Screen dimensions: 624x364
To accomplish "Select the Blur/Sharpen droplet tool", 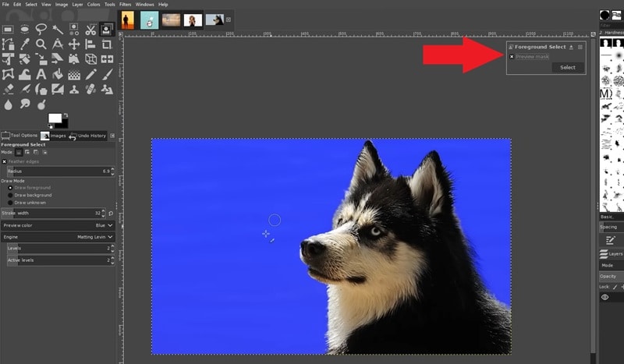I will coord(8,104).
